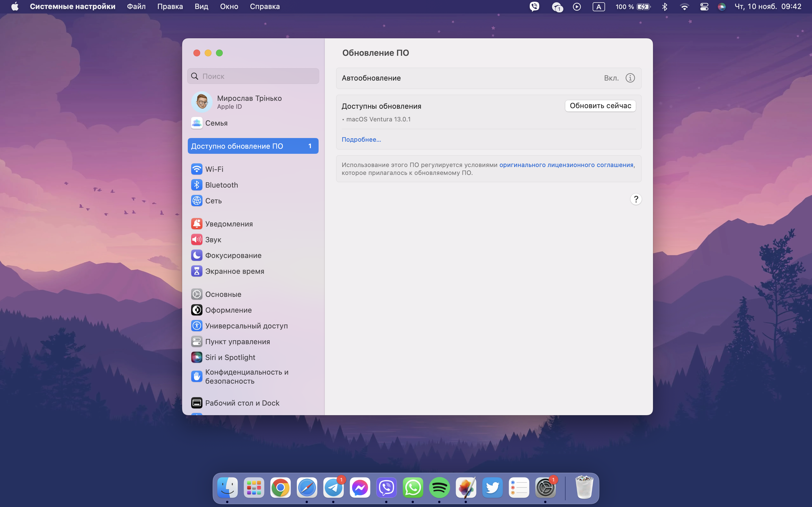This screenshot has height=507, width=812.
Task: Click Bluetooth icon in menu bar
Action: (x=664, y=7)
